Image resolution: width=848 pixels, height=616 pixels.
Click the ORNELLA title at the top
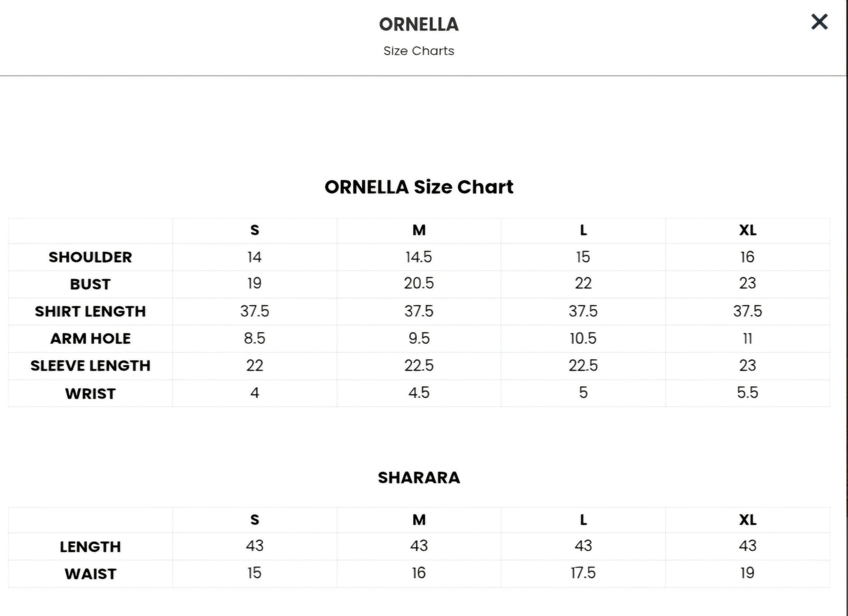tap(418, 25)
